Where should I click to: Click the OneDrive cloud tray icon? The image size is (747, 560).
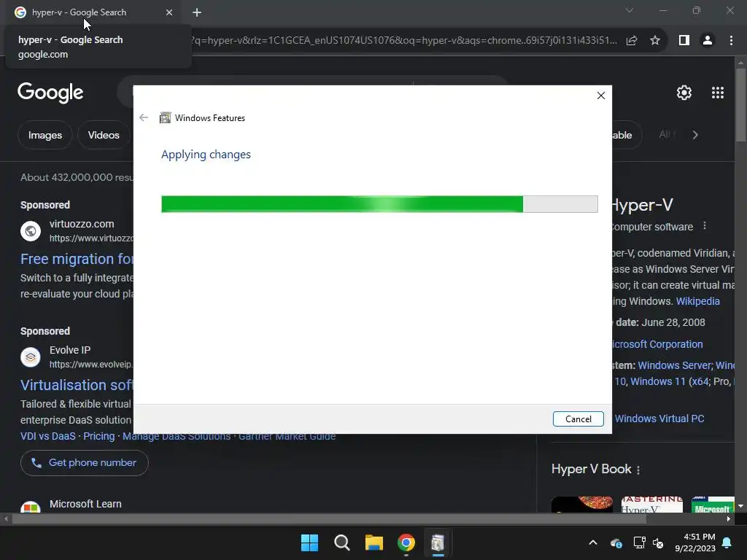616,542
